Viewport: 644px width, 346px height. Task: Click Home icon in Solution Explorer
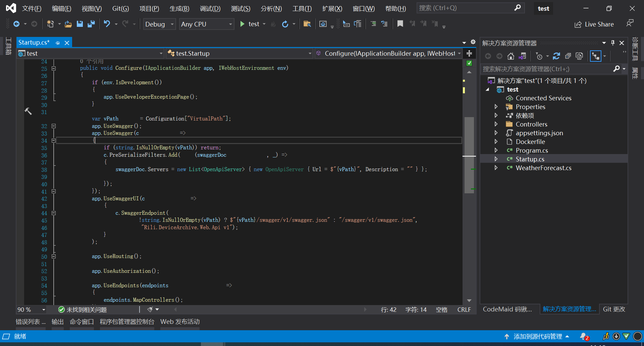511,56
